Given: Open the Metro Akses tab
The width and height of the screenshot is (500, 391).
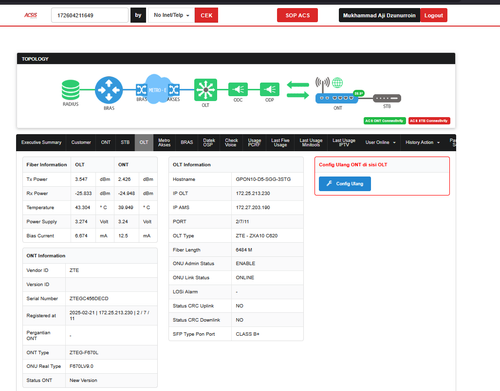Looking at the screenshot, I should [x=164, y=142].
